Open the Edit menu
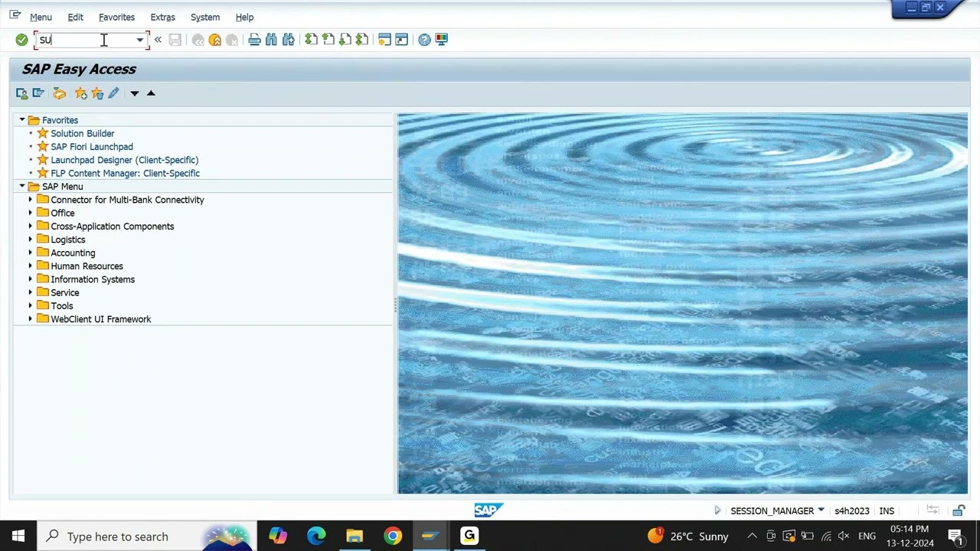Image resolution: width=980 pixels, height=551 pixels. pyautogui.click(x=75, y=17)
